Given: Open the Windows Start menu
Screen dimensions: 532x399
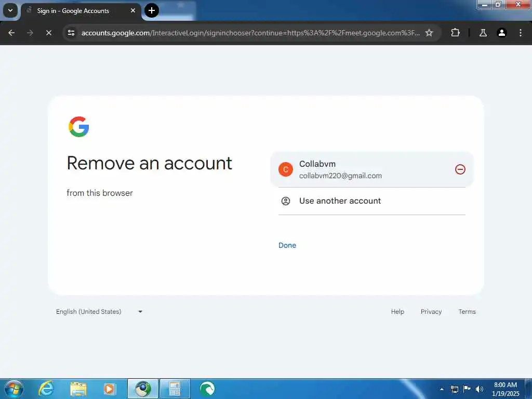Looking at the screenshot, I should [14, 389].
